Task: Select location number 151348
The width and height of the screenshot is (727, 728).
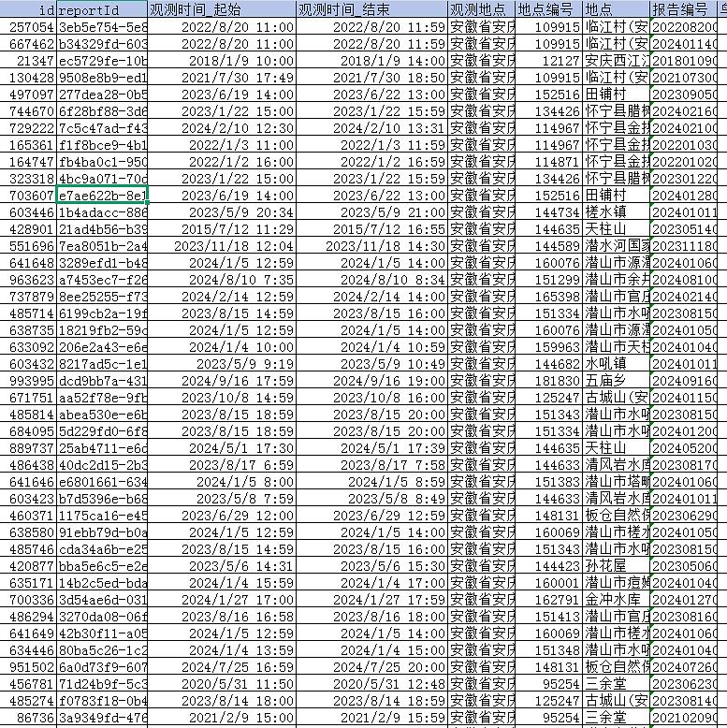Action: (x=548, y=650)
